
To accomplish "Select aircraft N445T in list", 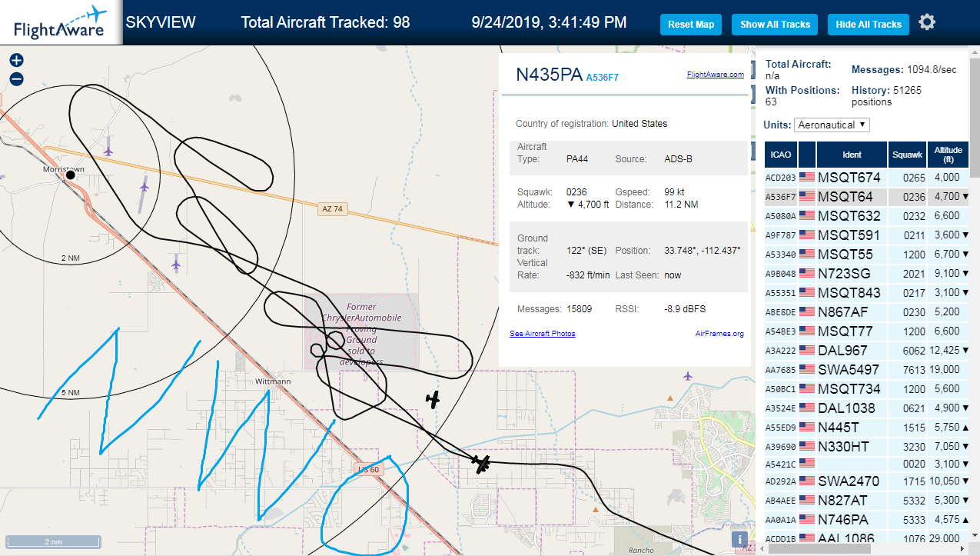I will point(867,427).
